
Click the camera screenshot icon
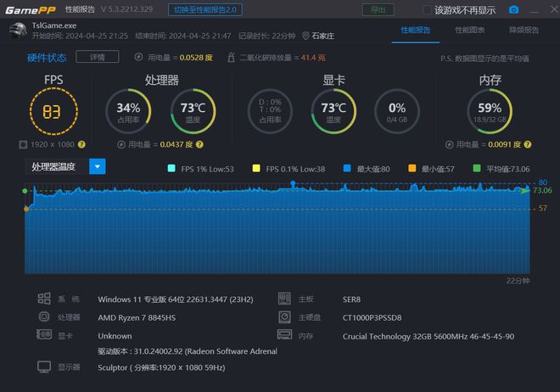point(513,9)
